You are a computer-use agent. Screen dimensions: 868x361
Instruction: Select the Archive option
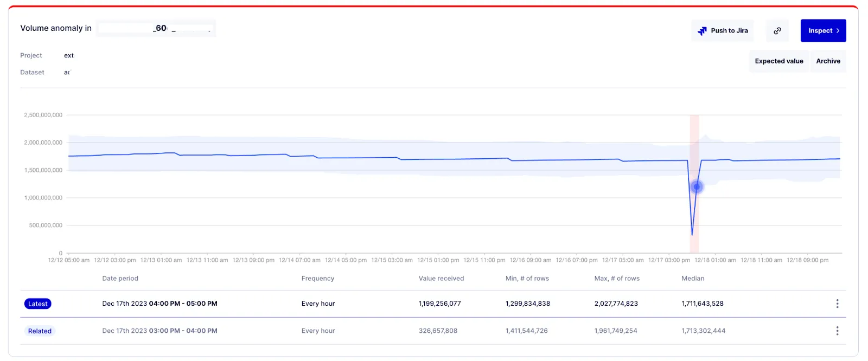[828, 61]
